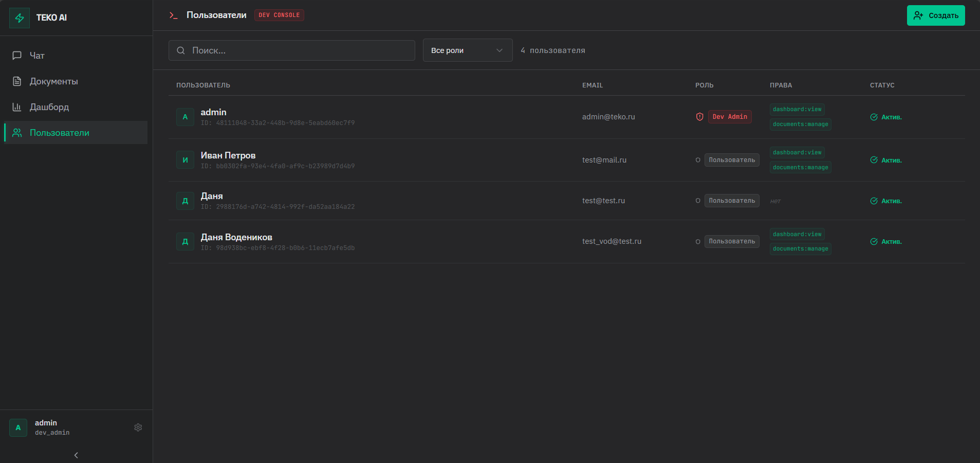Collapse the sidebar with the left chevron
Image resolution: width=980 pixels, height=463 pixels.
76,455
